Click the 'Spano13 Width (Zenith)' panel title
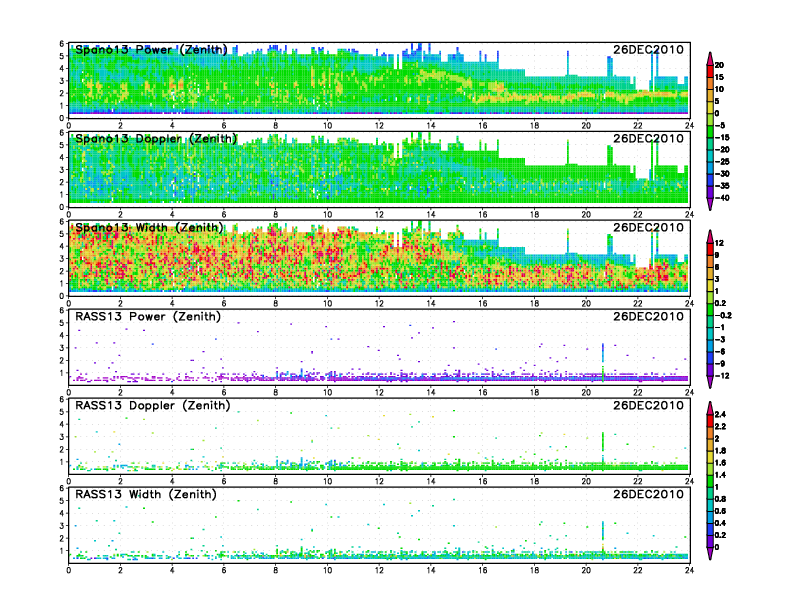The image size is (792, 612). 151,227
